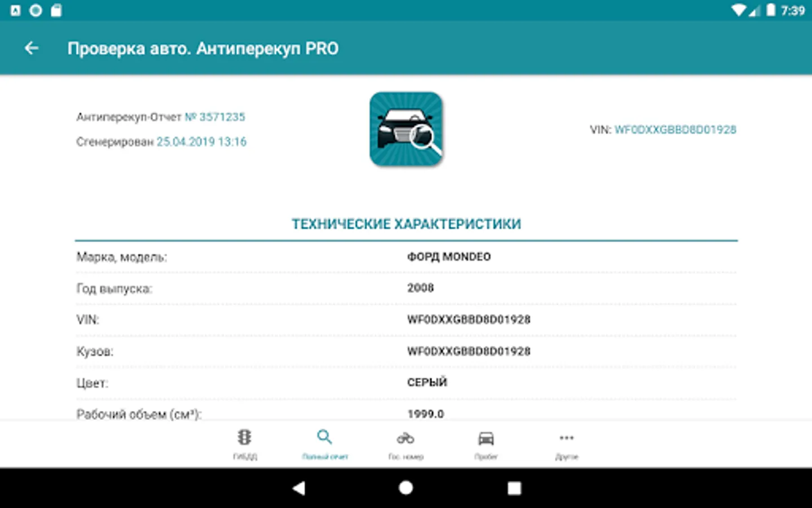Click the generated date 25.04.2019 13:16
812x508 pixels.
(201, 142)
